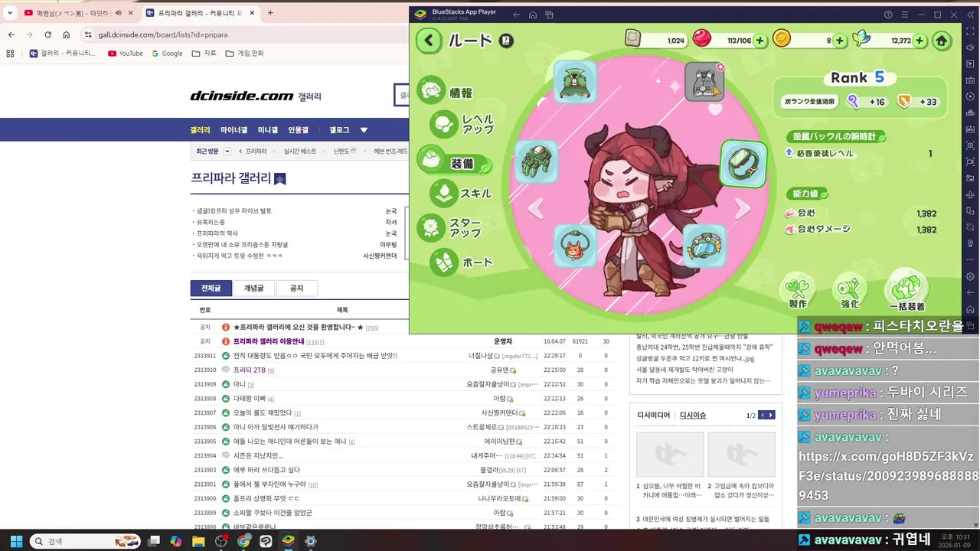Click the Chrome address bar URL

[162, 34]
